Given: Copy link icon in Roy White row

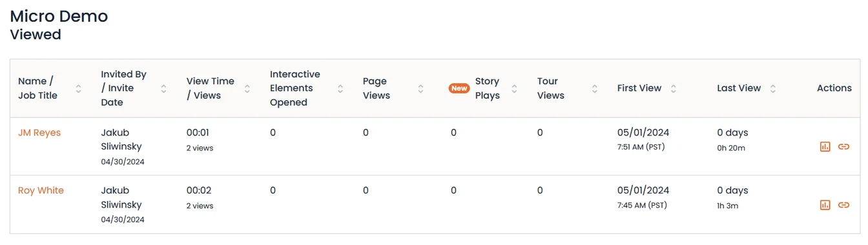Looking at the screenshot, I should (843, 205).
